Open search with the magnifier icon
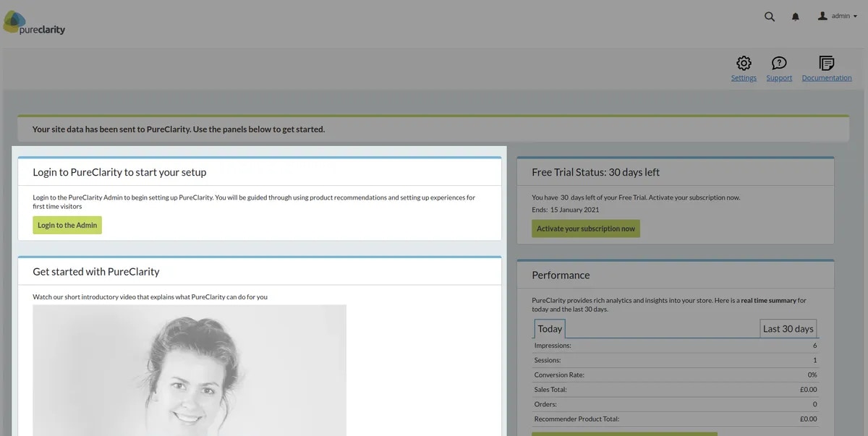The height and width of the screenshot is (436, 868). tap(770, 17)
